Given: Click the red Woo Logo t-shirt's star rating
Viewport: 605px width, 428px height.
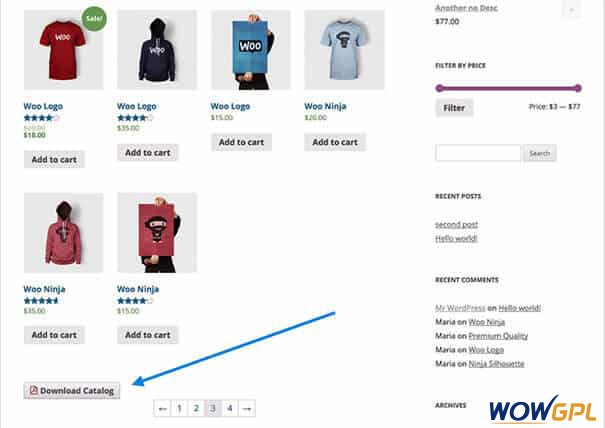Looking at the screenshot, I should (x=41, y=118).
